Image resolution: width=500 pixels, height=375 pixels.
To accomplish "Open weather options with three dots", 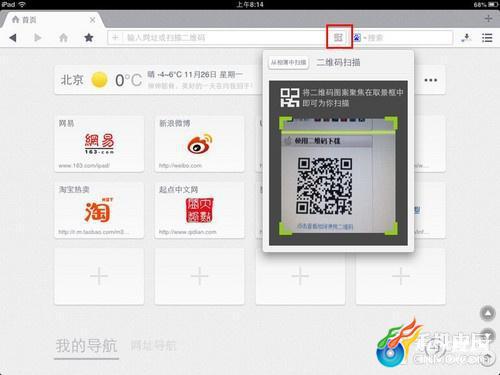I will [431, 80].
